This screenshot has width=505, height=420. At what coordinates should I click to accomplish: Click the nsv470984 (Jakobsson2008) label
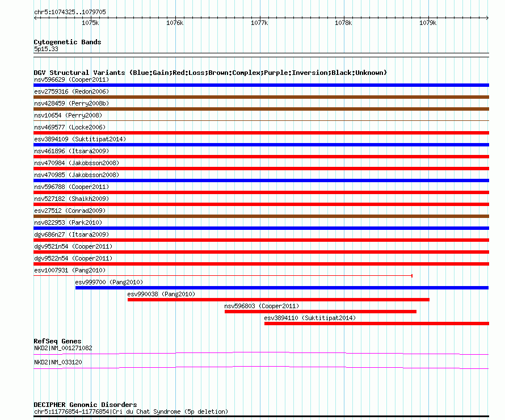click(76, 163)
